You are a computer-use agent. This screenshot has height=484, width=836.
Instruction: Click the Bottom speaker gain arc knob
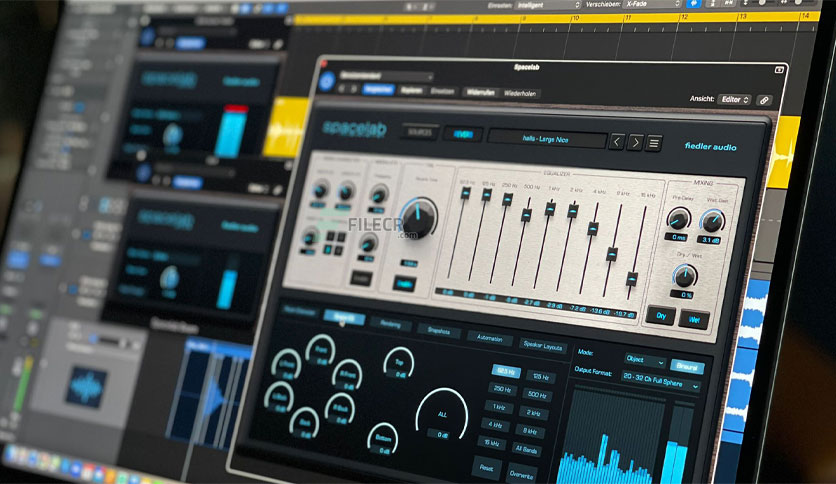pyautogui.click(x=383, y=439)
